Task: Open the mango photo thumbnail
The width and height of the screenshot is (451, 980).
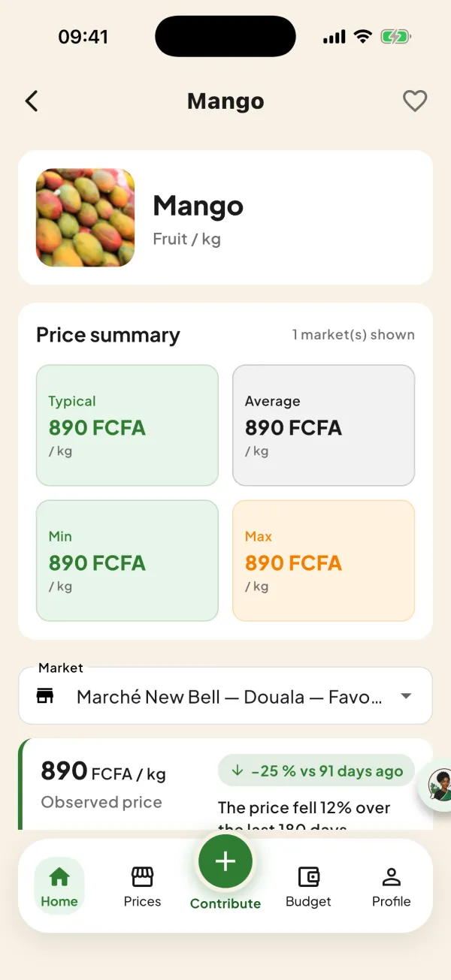Action: (x=86, y=218)
